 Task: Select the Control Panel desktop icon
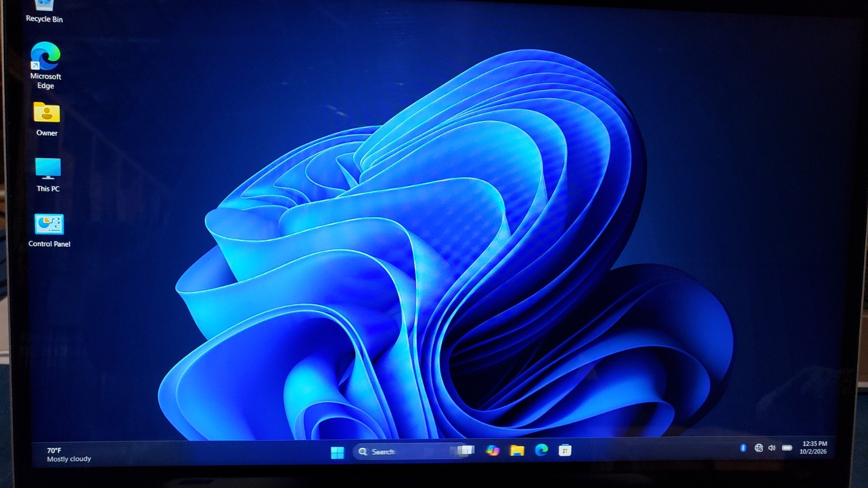coord(49,231)
